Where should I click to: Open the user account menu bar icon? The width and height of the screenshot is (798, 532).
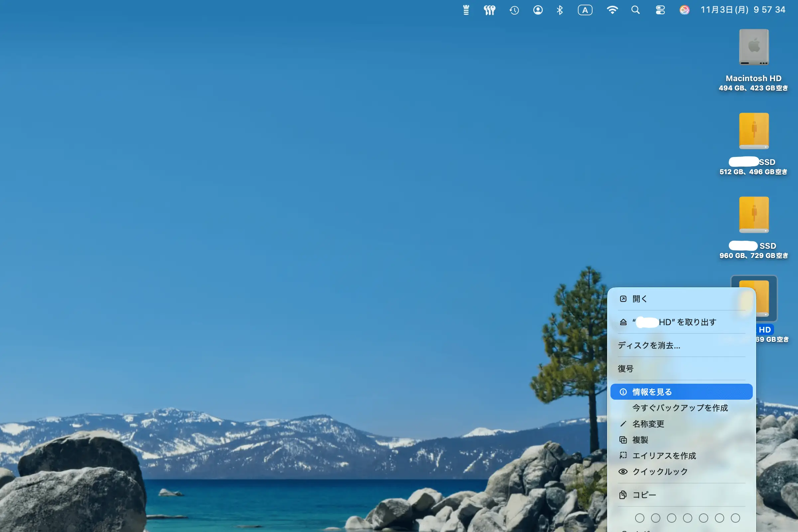[538, 10]
